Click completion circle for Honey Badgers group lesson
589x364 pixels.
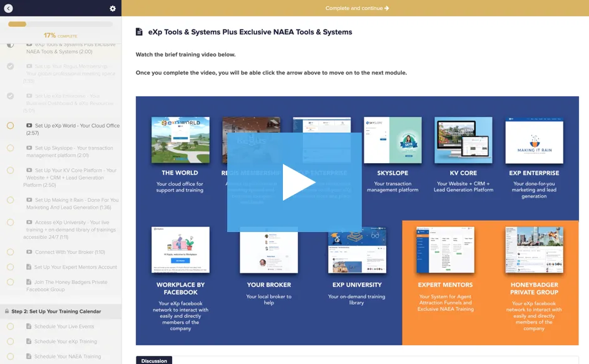(x=11, y=282)
